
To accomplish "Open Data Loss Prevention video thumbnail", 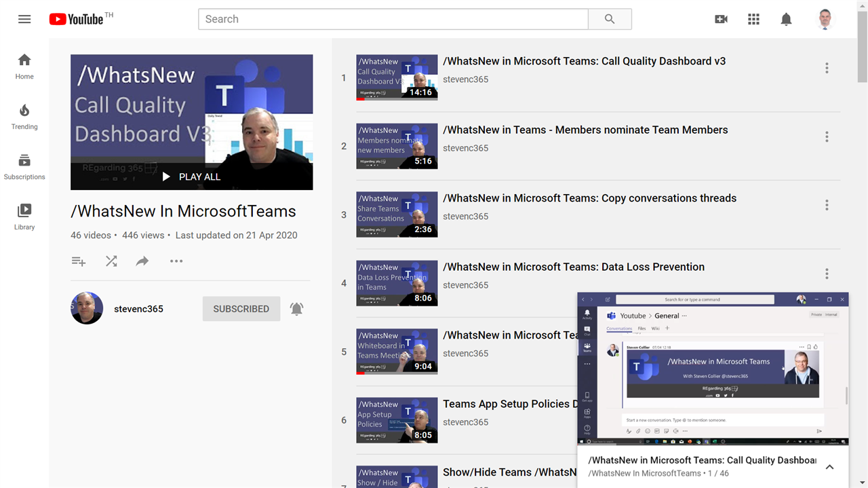I will click(x=397, y=283).
